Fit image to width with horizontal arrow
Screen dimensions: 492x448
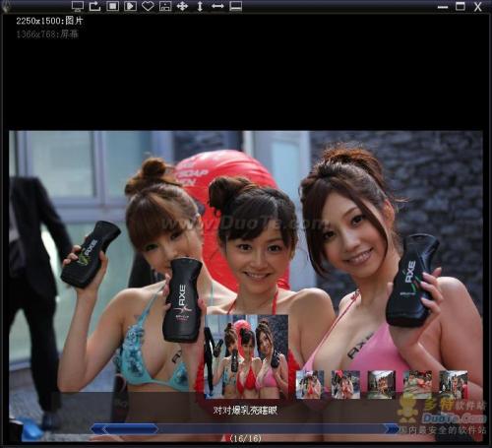pyautogui.click(x=217, y=6)
